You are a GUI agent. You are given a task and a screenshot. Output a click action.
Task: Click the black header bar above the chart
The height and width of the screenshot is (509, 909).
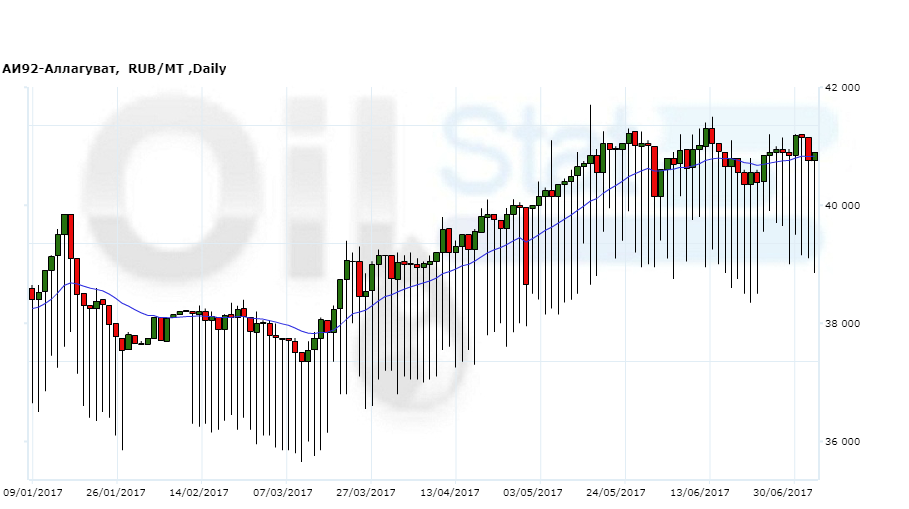coord(454,28)
